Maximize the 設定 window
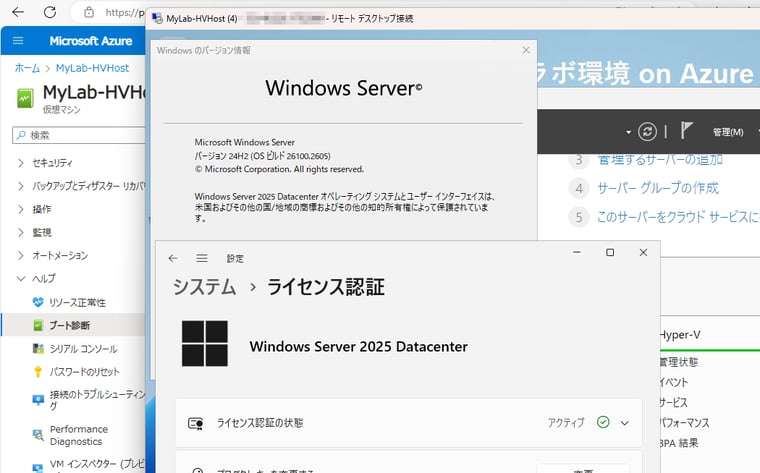This screenshot has height=473, width=760. [x=610, y=252]
